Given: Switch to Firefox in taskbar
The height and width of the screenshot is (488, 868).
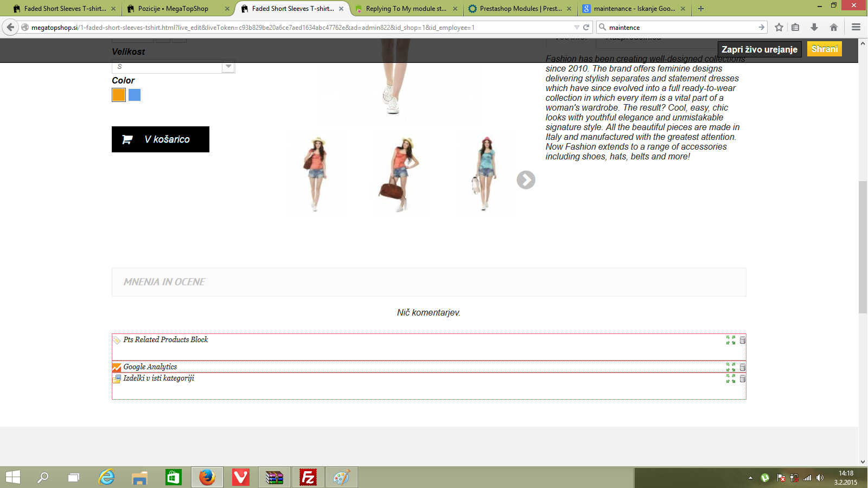Looking at the screenshot, I should coord(207,477).
